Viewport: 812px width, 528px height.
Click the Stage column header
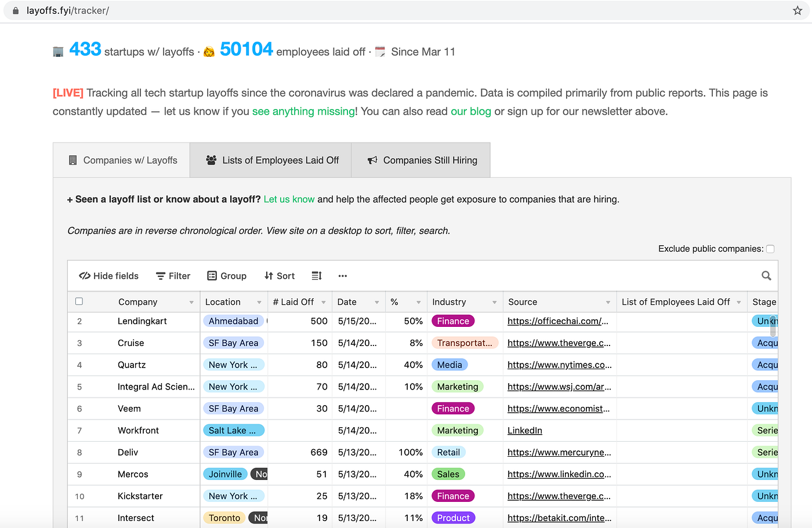(763, 302)
